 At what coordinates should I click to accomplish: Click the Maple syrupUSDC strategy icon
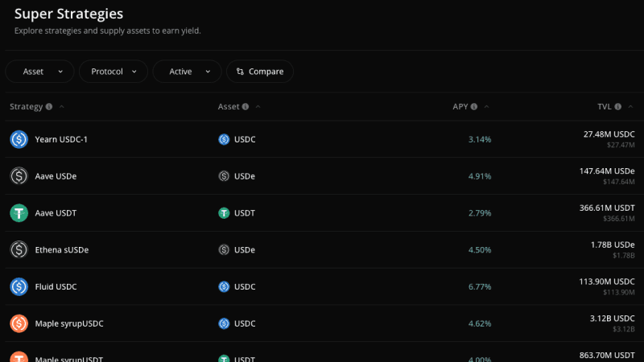click(19, 323)
